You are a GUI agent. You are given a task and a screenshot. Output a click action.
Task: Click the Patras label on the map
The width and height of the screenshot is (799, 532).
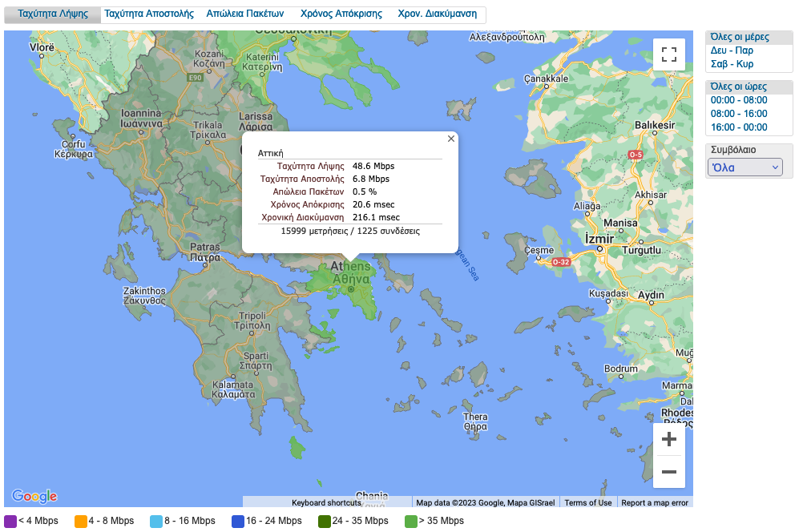pyautogui.click(x=205, y=252)
